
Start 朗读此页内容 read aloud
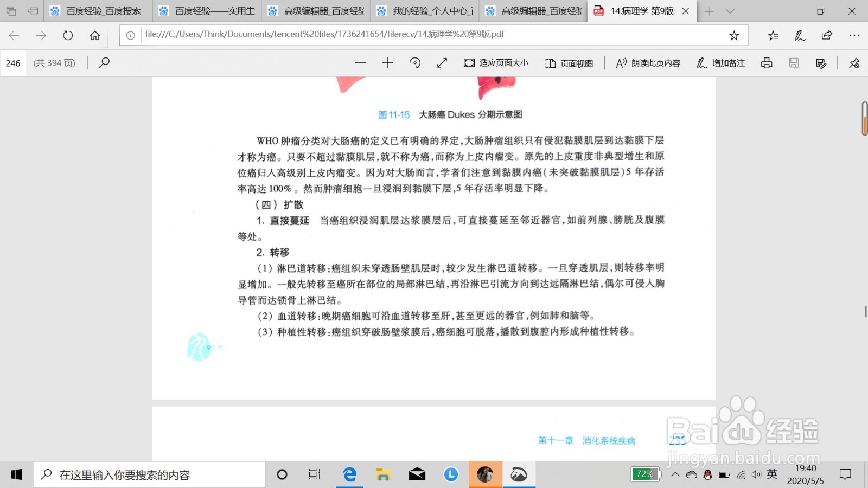(648, 63)
